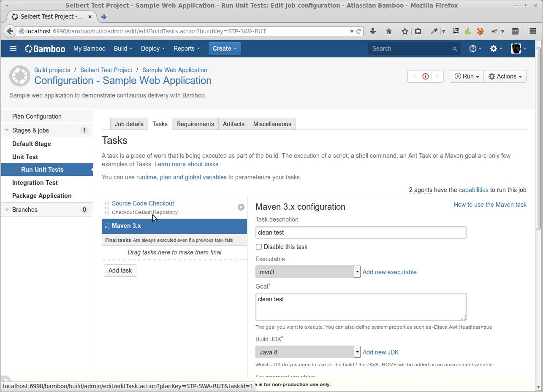Screen dimensions: 543x392
Task: Open the administration gear menu
Action: [496, 49]
